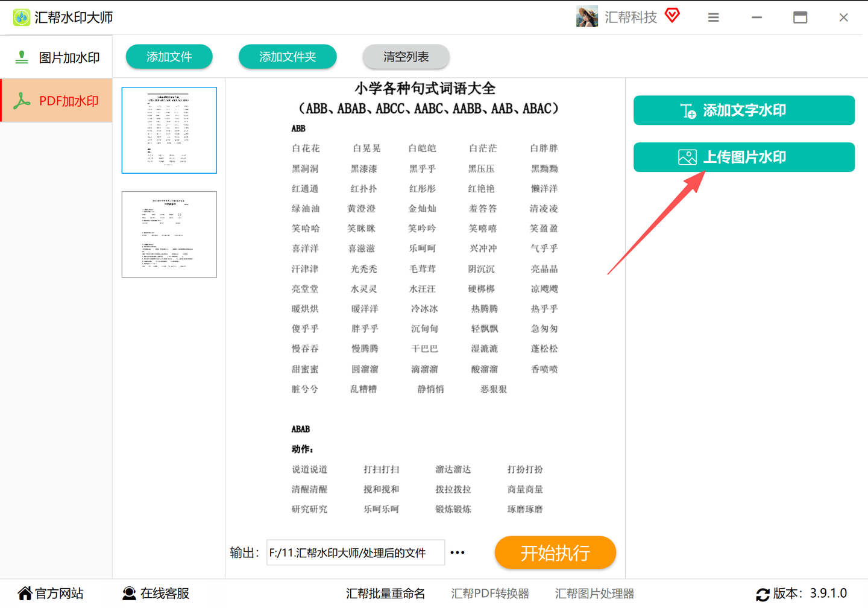Click the T+ icon on 添加文字水印
Image resolution: width=868 pixels, height=608 pixels.
click(x=687, y=110)
